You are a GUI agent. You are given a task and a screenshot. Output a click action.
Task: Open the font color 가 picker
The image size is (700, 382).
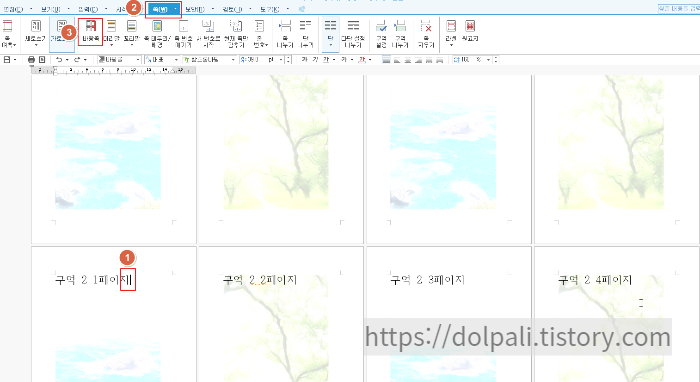point(362,59)
